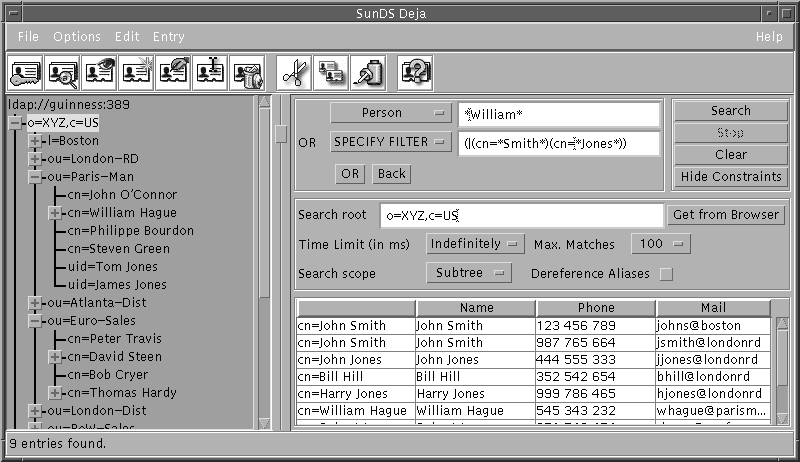Viewport: 800px width, 462px height.
Task: Click the Back button
Action: [x=391, y=174]
